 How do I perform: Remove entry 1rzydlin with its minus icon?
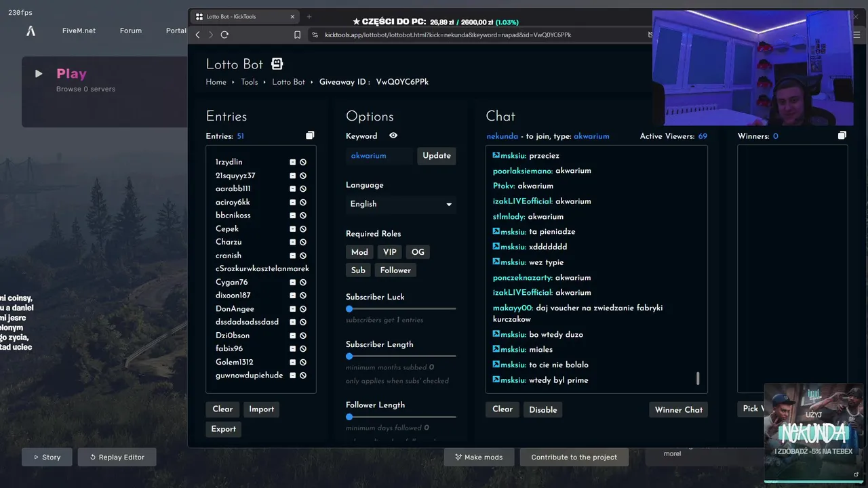point(293,162)
